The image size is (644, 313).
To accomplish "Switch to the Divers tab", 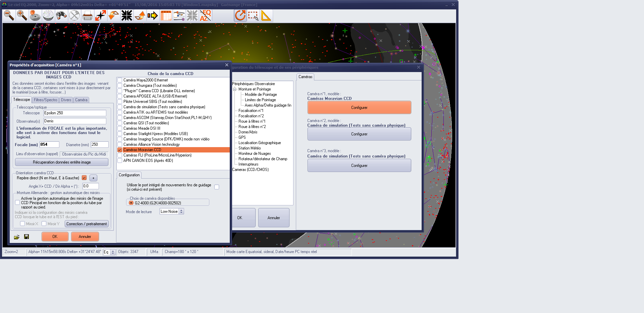I will [66, 100].
